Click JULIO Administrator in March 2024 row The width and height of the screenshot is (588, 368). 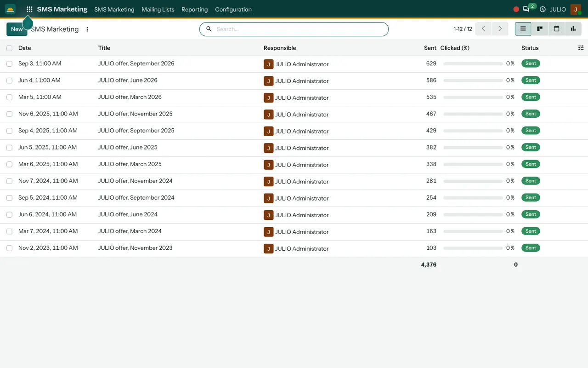click(302, 232)
